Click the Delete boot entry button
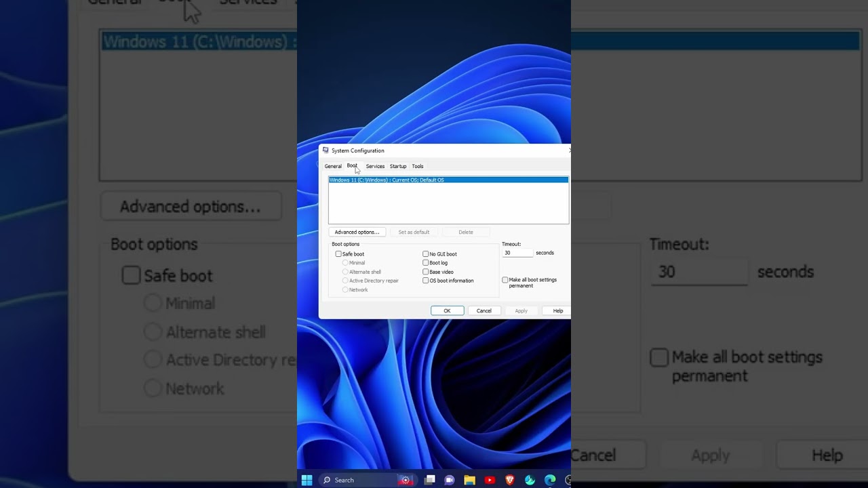 coord(466,232)
